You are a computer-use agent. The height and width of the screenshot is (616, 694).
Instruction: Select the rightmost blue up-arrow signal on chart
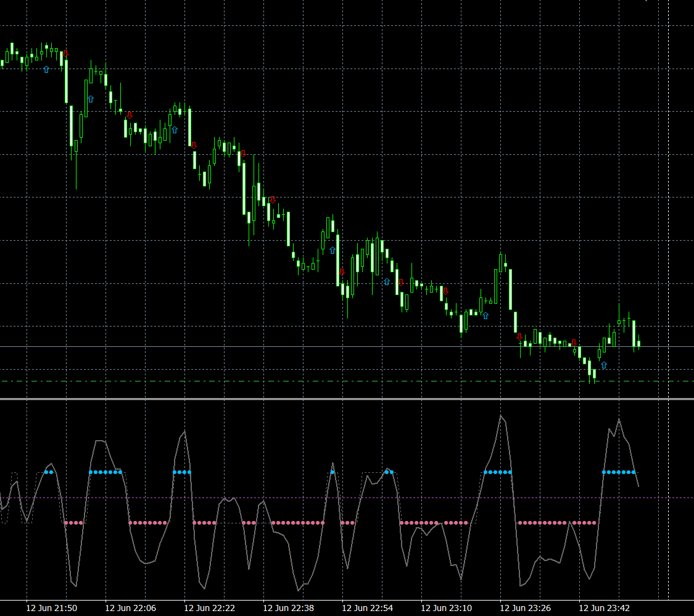(604, 365)
